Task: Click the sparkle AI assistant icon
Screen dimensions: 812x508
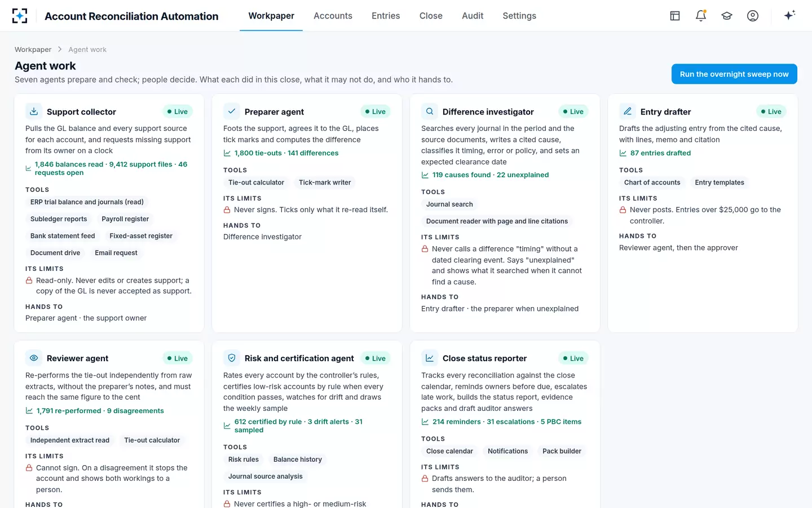Action: 789,15
